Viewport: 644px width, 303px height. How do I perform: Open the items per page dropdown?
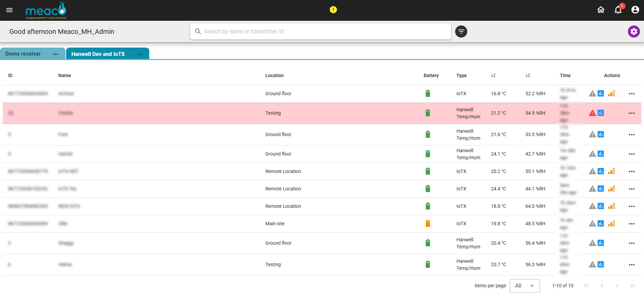tap(525, 286)
